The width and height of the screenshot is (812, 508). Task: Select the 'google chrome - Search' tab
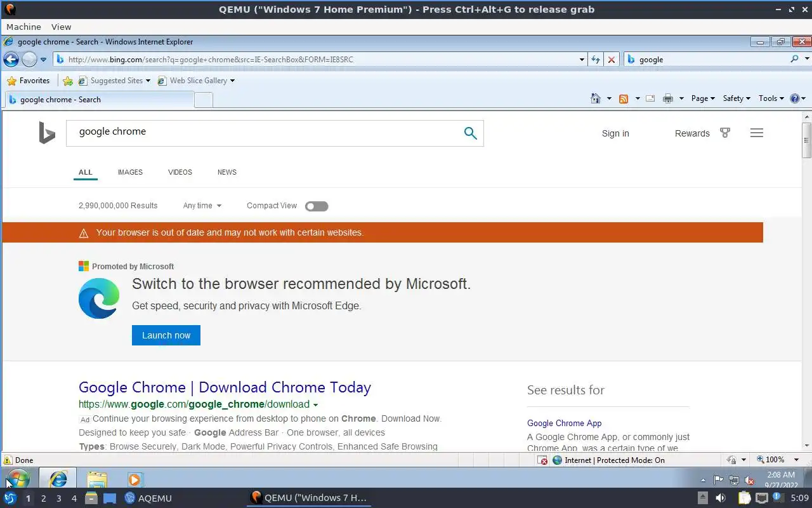[99, 100]
